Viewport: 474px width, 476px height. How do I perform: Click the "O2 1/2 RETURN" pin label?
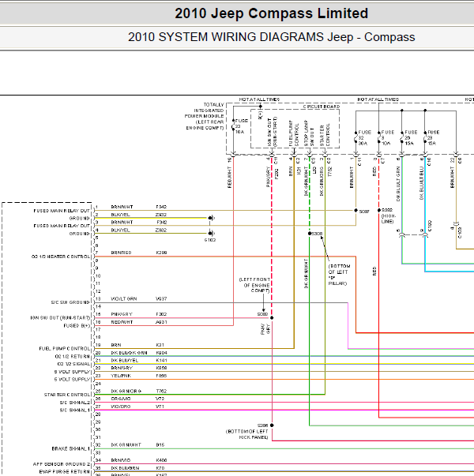(73, 356)
